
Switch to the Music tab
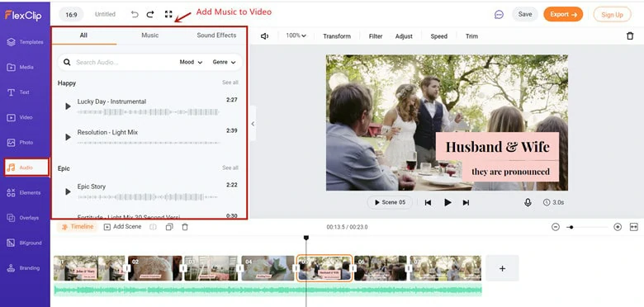click(x=150, y=35)
